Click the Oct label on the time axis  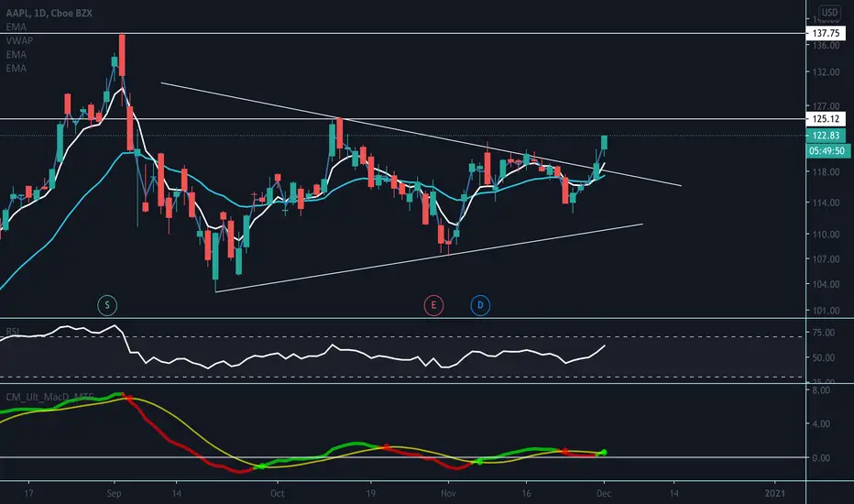tap(278, 494)
